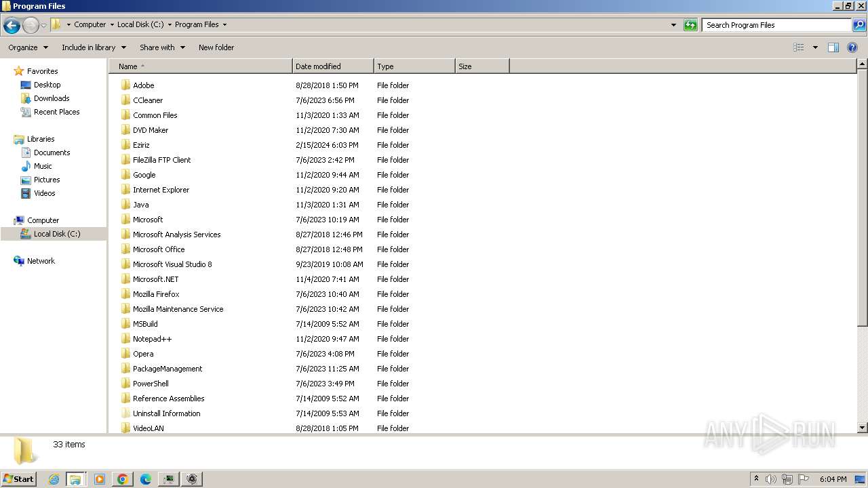Screen dimensions: 868x488
Task: Open Include in library menu
Action: (94, 47)
